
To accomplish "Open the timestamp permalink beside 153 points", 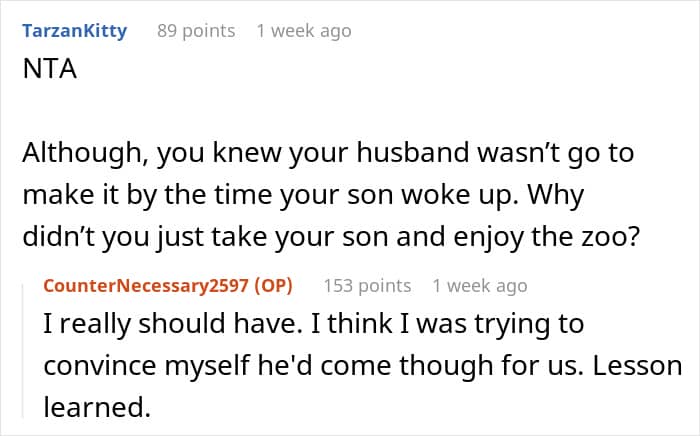I will [480, 286].
